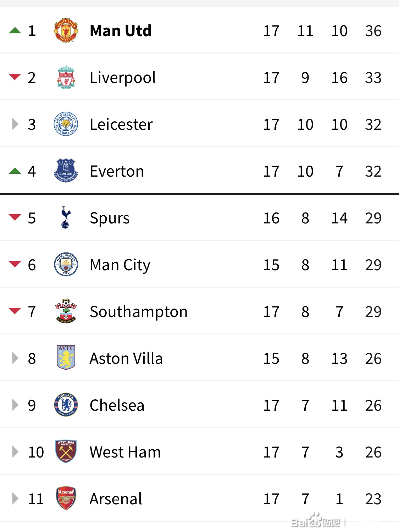
Task: Click the Chelsea club crest
Action: click(x=66, y=405)
